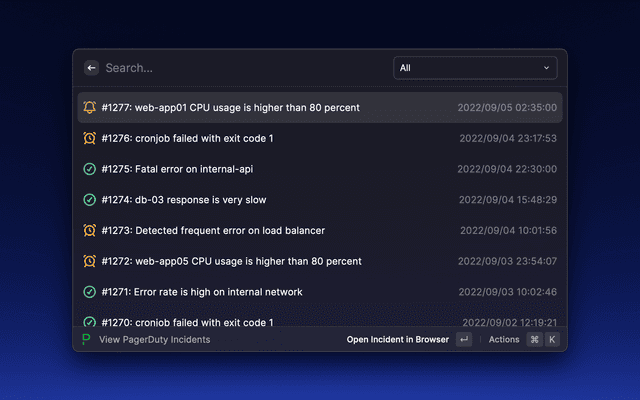Click the alarm icon beside incident #1276
The image size is (640, 400).
(x=90, y=138)
